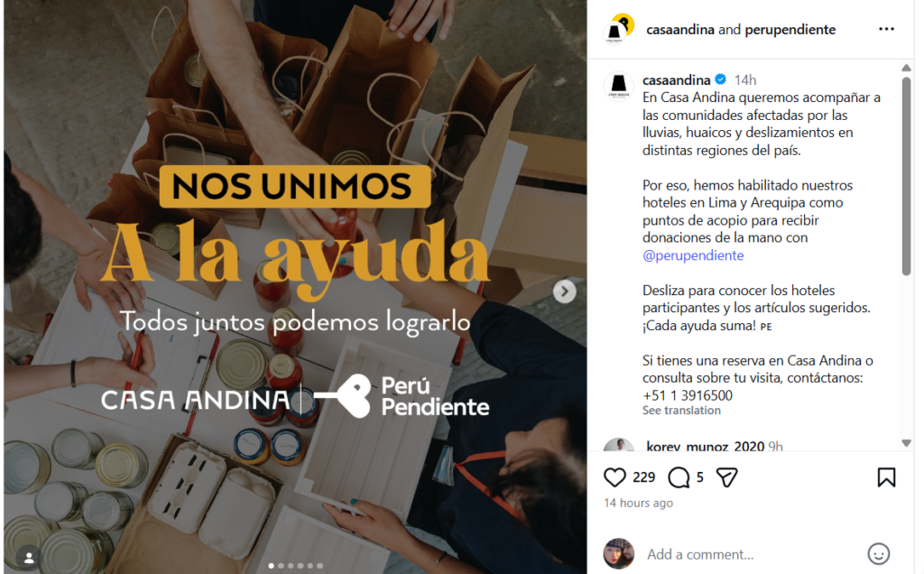
Task: Show tagged accounts via the person icon
Action: [x=28, y=557]
